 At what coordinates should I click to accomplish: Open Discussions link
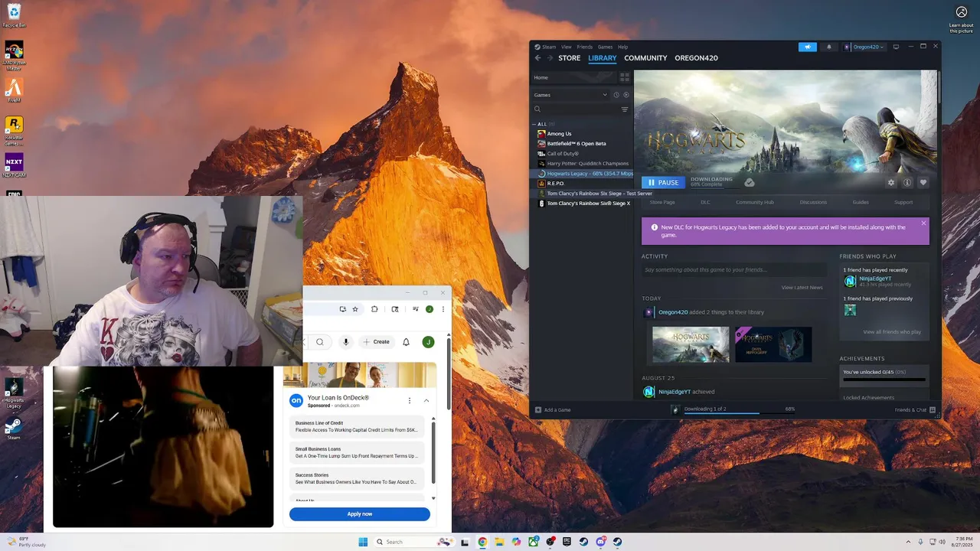(x=813, y=202)
